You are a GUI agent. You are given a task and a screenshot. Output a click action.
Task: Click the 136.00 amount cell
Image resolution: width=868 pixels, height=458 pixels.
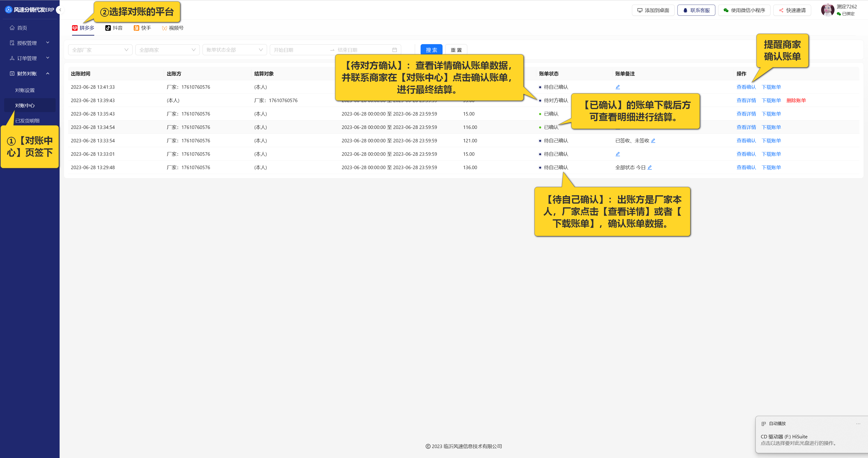click(x=470, y=168)
